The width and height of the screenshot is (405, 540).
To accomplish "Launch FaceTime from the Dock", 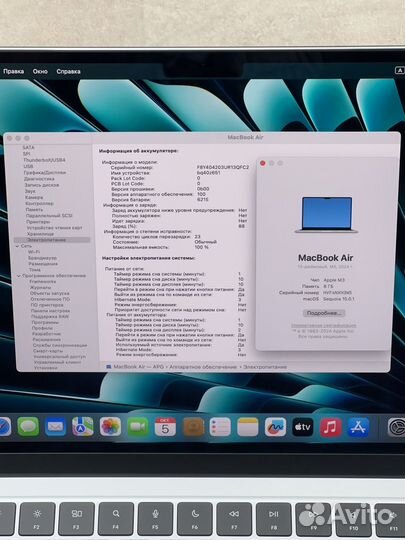I will coord(137,427).
